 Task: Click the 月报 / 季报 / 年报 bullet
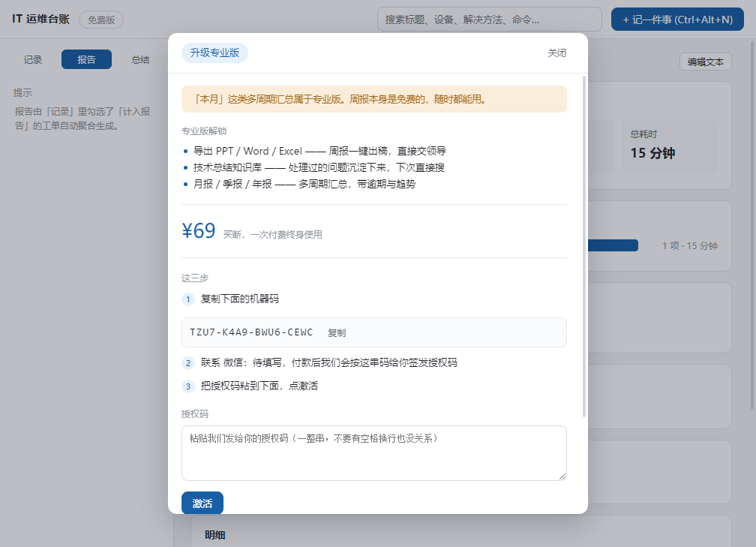coord(304,184)
